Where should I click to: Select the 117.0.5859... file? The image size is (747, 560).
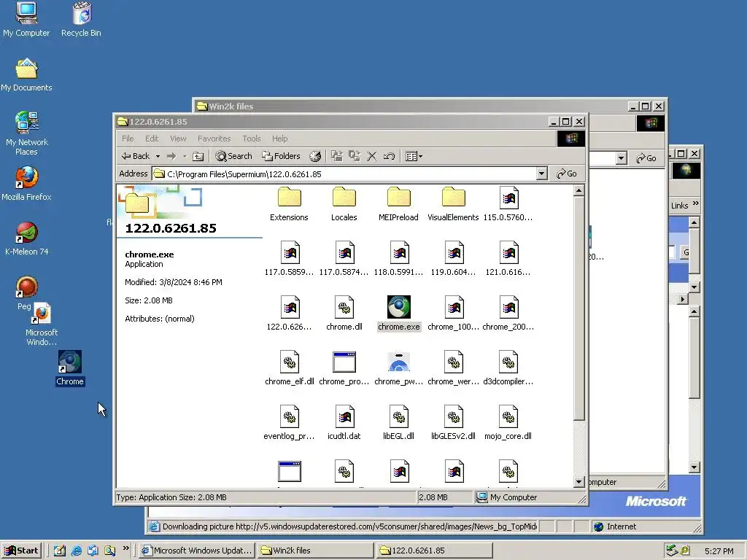[289, 259]
